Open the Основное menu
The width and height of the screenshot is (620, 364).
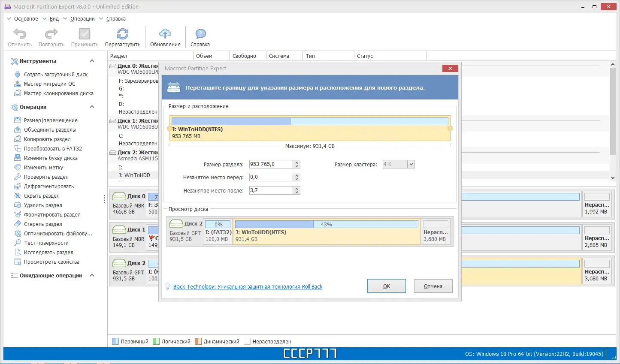[26, 19]
